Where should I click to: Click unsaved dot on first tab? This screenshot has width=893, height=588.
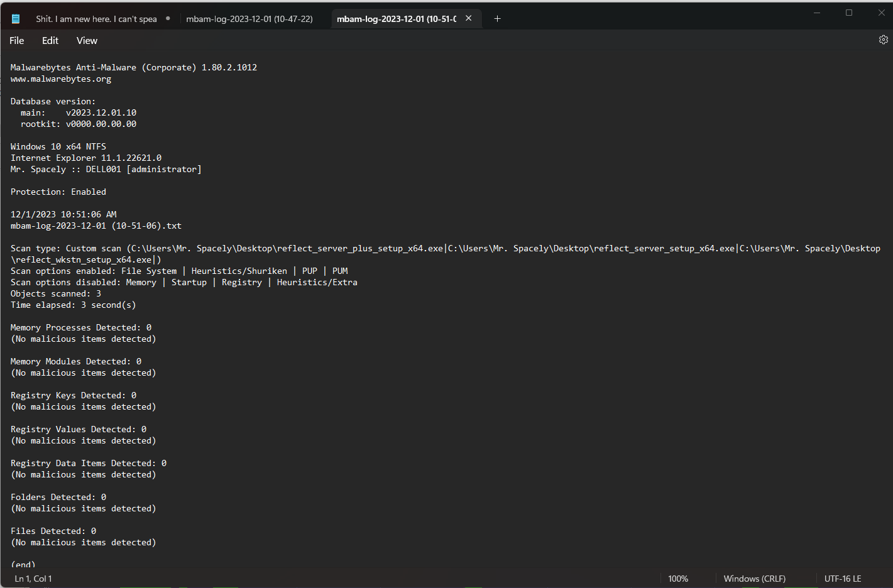click(168, 18)
